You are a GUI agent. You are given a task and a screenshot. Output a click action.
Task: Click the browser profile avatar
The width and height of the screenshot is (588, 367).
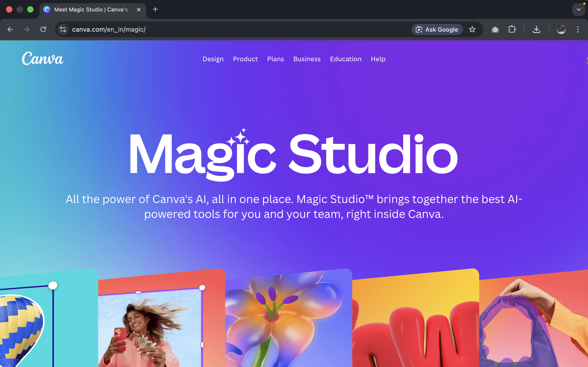562,29
